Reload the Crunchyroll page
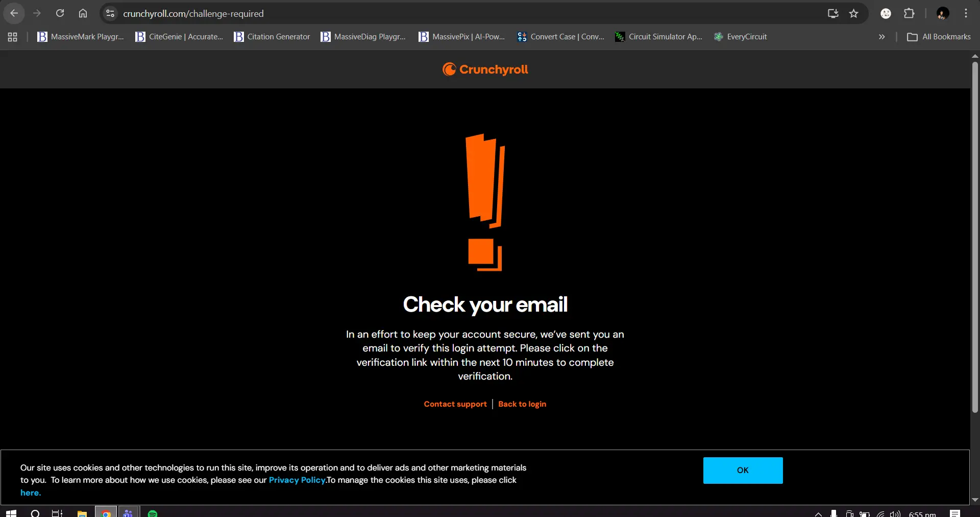The width and height of the screenshot is (980, 517). (60, 13)
